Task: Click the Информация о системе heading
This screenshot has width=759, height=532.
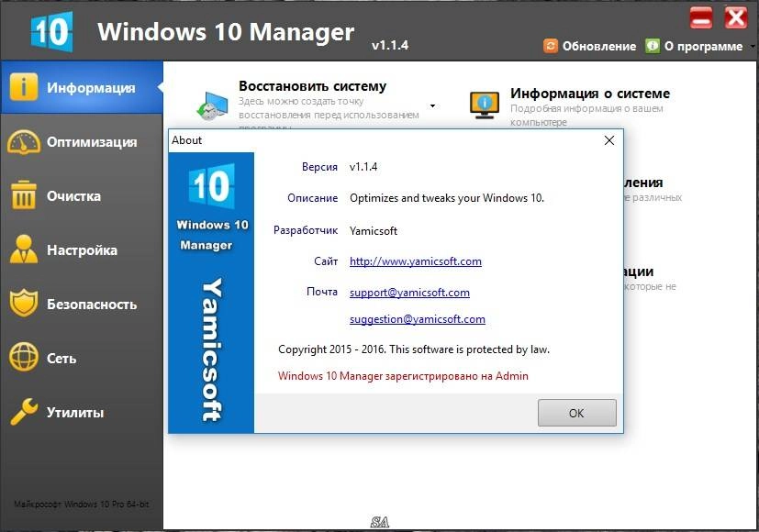Action: point(590,94)
